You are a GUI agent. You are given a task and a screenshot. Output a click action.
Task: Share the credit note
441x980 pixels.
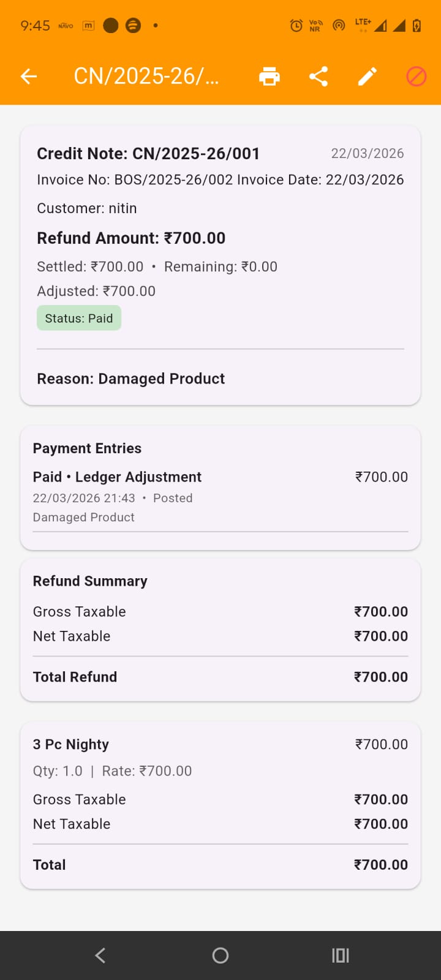point(318,77)
